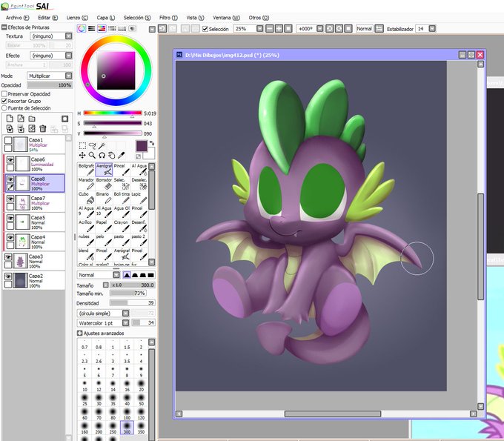Open the Capa menu
This screenshot has width=504, height=441.
(106, 18)
